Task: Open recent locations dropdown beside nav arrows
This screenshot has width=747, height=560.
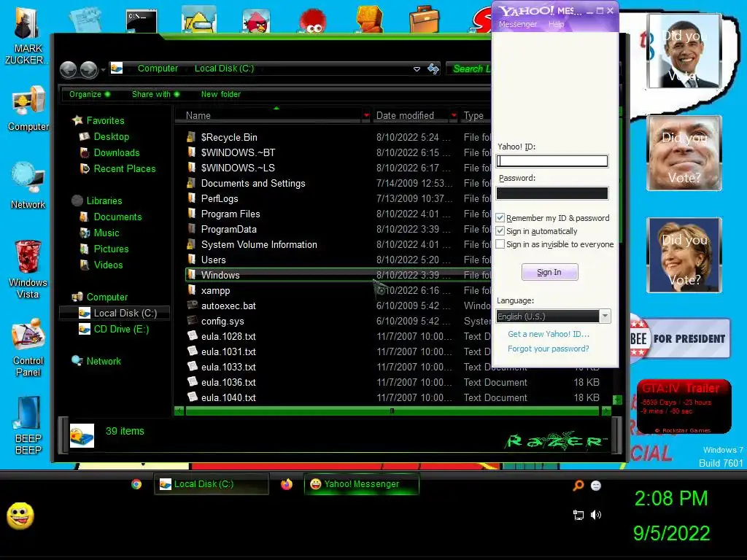Action: pos(104,70)
